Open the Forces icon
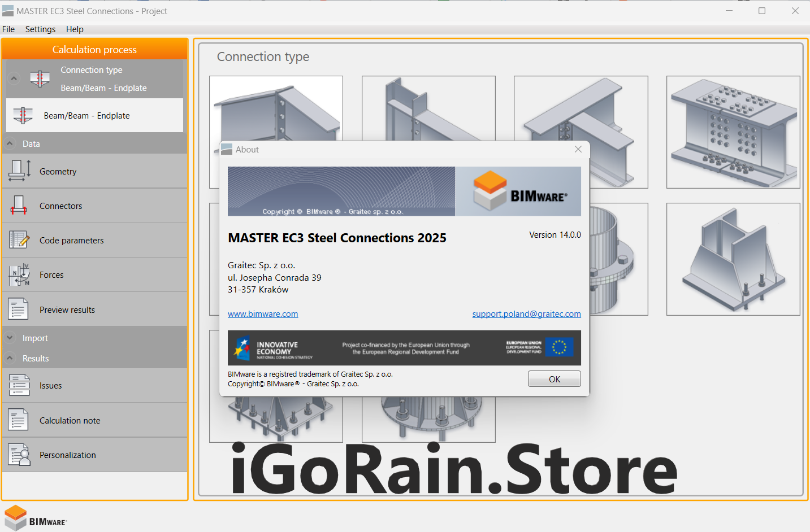 coord(19,275)
